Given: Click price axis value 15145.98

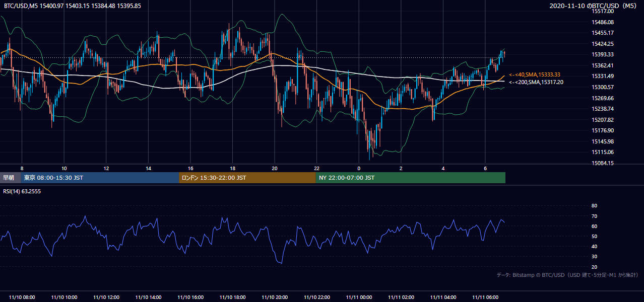Looking at the screenshot, I should [603, 141].
